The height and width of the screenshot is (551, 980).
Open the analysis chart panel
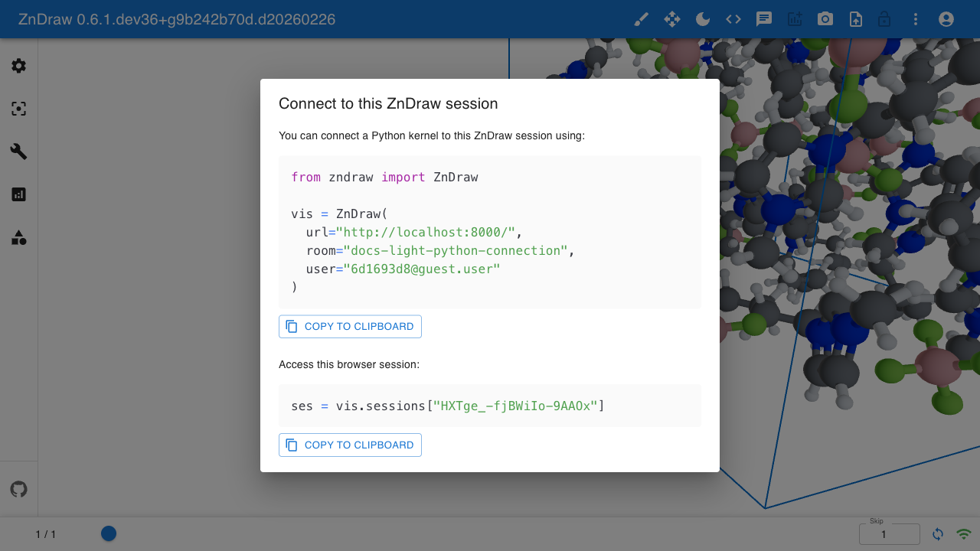18,194
